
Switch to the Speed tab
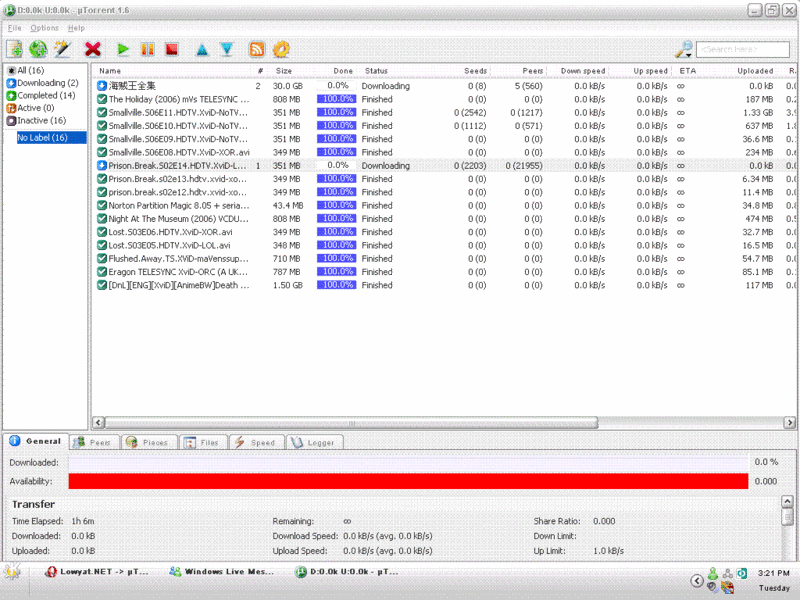click(256, 443)
